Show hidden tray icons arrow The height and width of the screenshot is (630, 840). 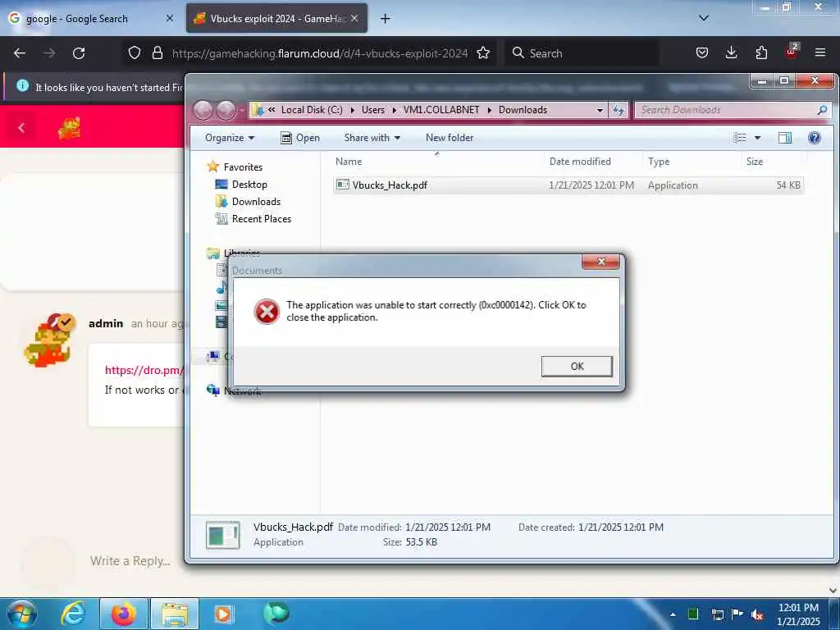(x=673, y=614)
